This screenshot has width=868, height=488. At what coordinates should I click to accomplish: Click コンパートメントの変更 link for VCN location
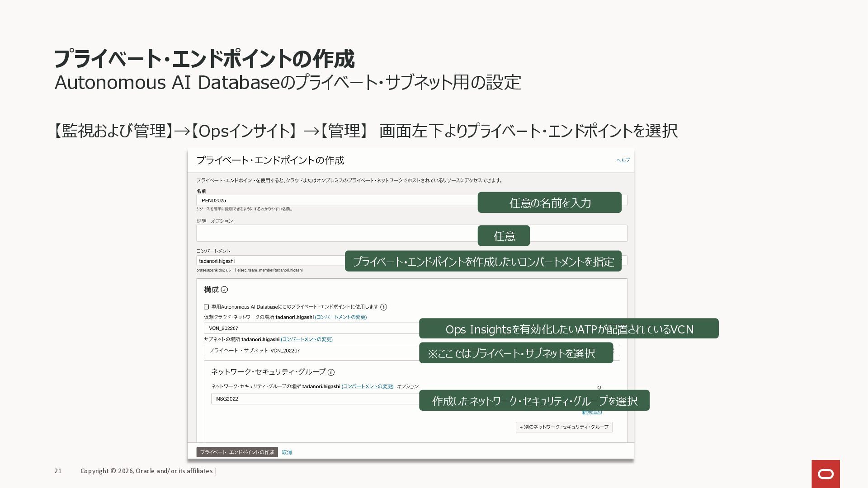(341, 317)
